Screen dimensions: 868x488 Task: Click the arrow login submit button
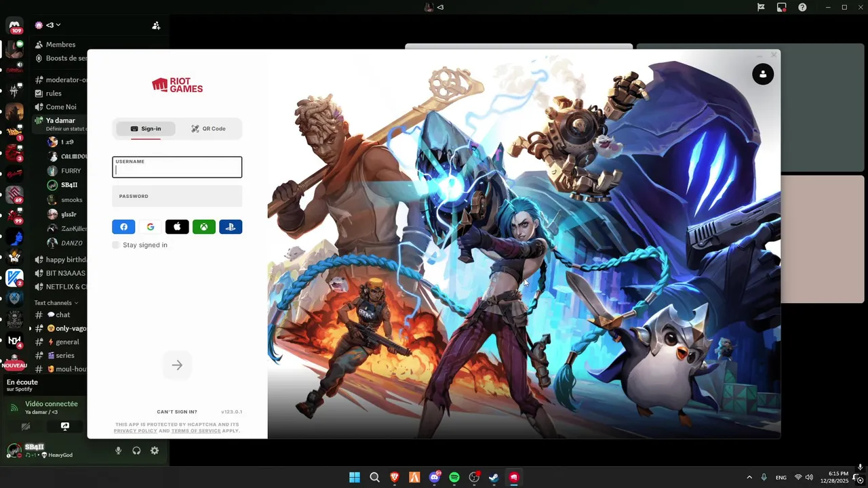click(177, 365)
